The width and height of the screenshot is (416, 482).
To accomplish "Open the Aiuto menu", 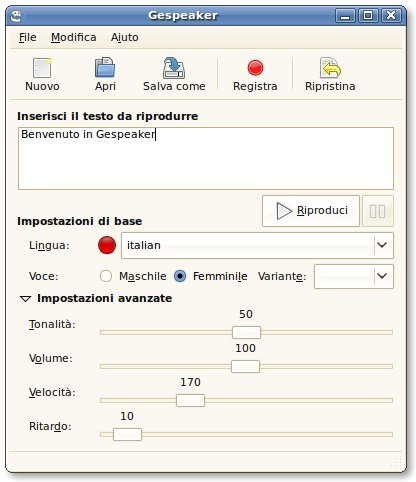I will click(125, 37).
